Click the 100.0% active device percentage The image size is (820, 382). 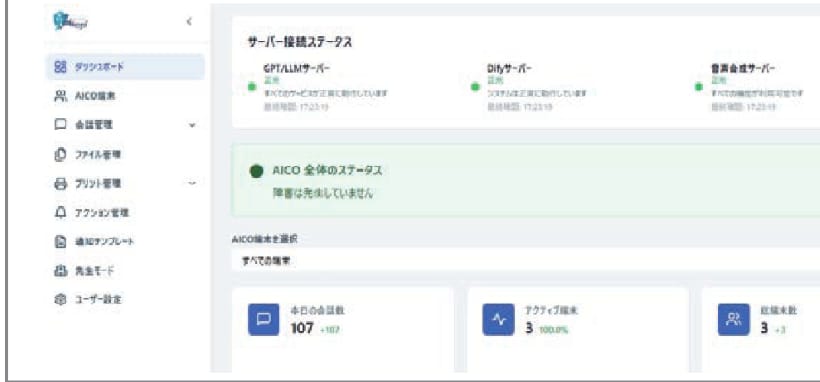point(554,329)
